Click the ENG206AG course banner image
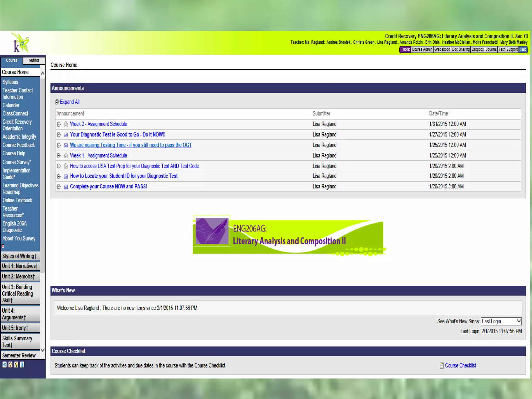This screenshot has width=532, height=399. 288,235
